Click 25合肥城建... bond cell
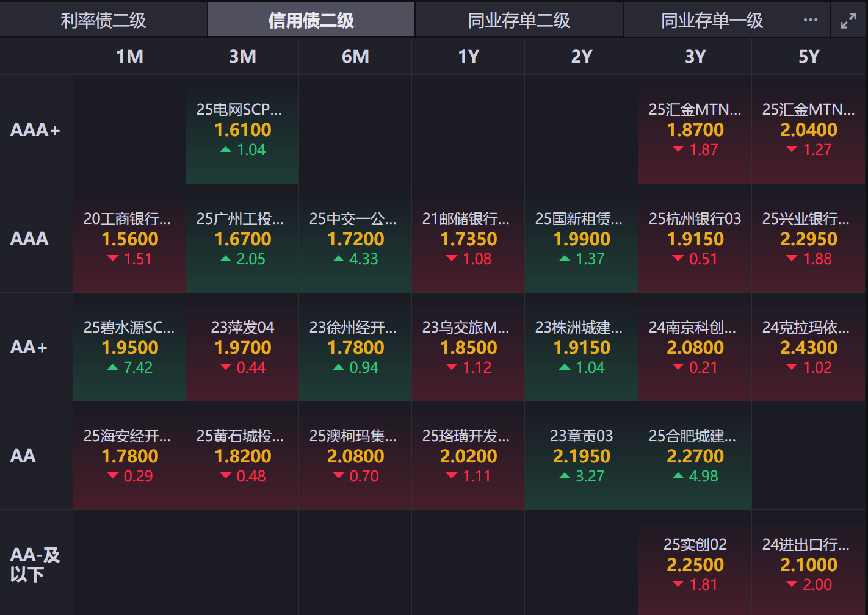868x615 pixels. click(x=695, y=456)
